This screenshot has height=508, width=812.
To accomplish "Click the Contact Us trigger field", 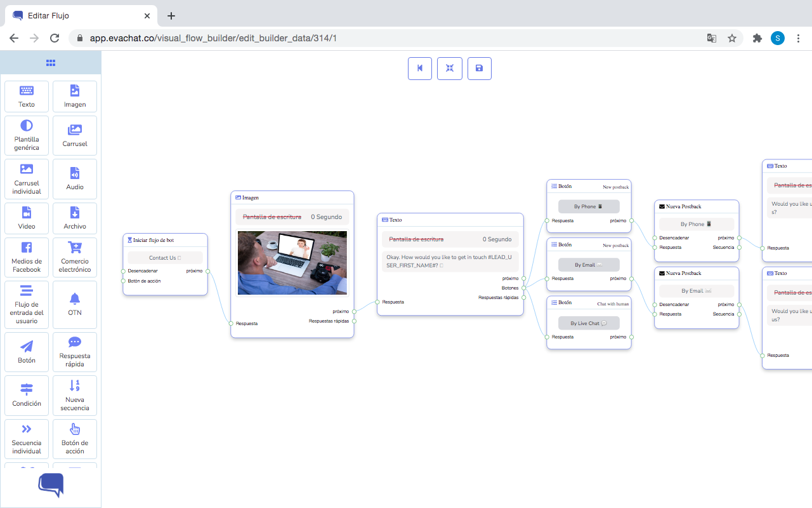I will [x=165, y=258].
